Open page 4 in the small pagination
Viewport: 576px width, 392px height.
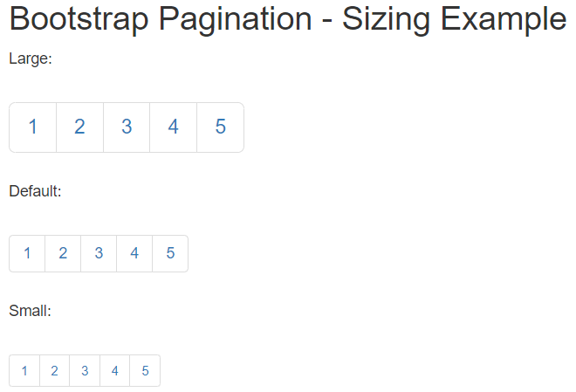click(114, 371)
